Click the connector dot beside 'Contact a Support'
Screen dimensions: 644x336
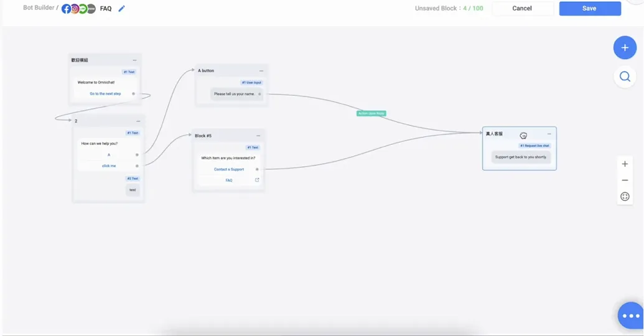click(x=257, y=169)
